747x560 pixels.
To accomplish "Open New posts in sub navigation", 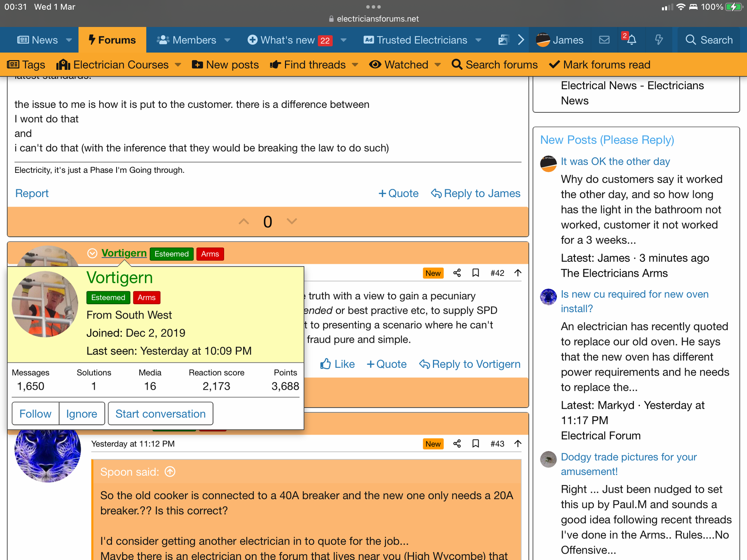I will [225, 65].
